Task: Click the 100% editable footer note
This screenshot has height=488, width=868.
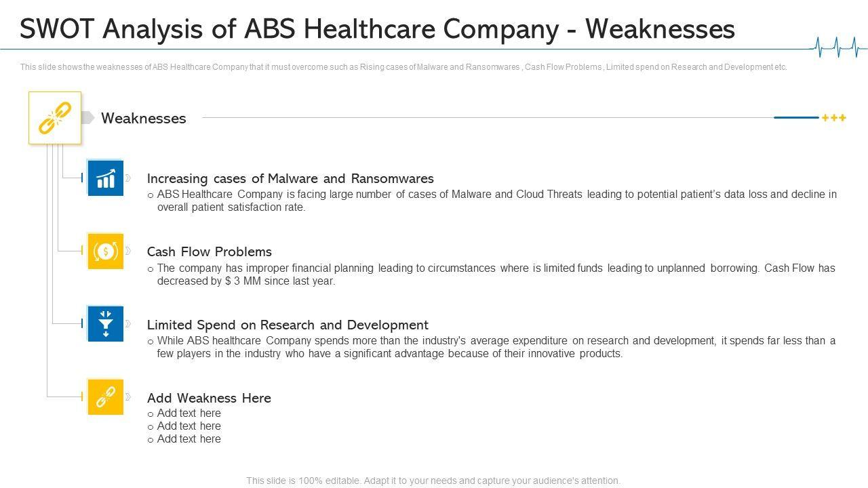Action: (x=433, y=481)
